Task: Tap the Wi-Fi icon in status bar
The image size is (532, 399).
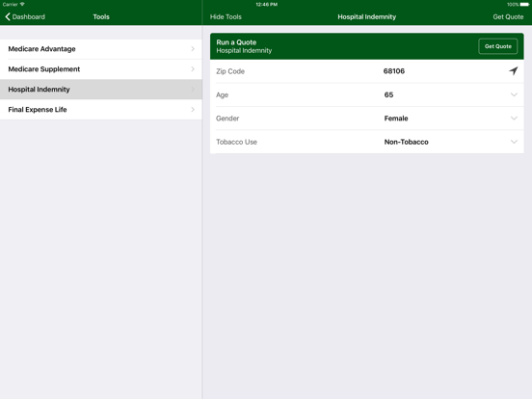Action: pyautogui.click(x=22, y=4)
